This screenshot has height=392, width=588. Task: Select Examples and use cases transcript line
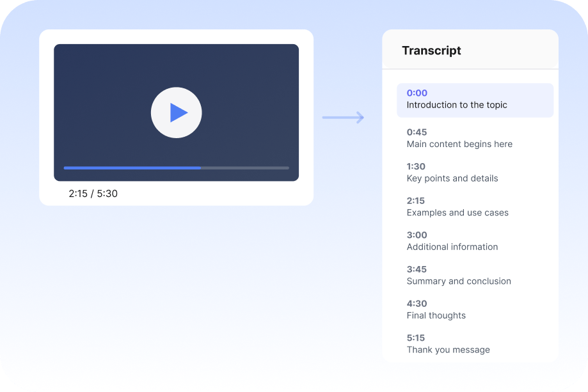(457, 212)
